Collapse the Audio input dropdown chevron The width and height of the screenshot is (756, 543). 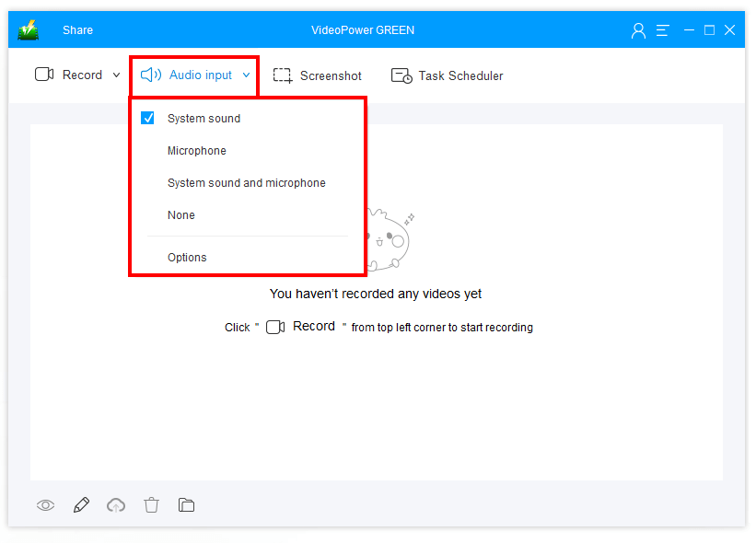247,75
